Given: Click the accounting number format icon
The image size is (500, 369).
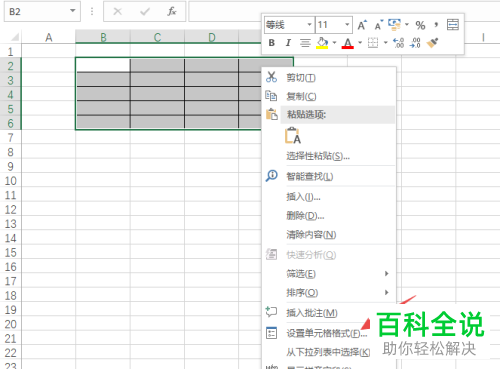Looking at the screenshot, I should [x=395, y=25].
